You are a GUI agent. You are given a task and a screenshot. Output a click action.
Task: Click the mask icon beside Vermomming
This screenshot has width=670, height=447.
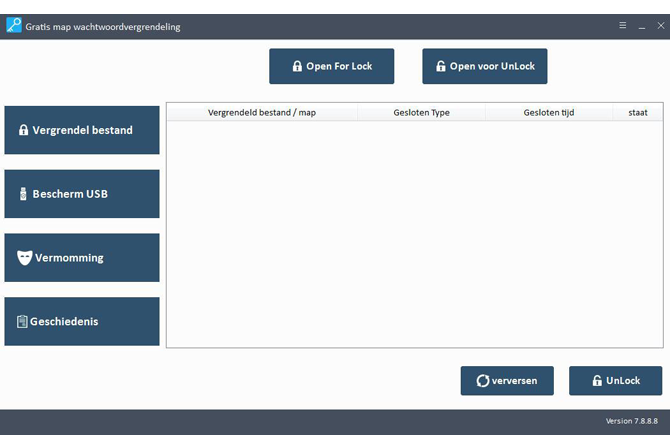pyautogui.click(x=25, y=258)
